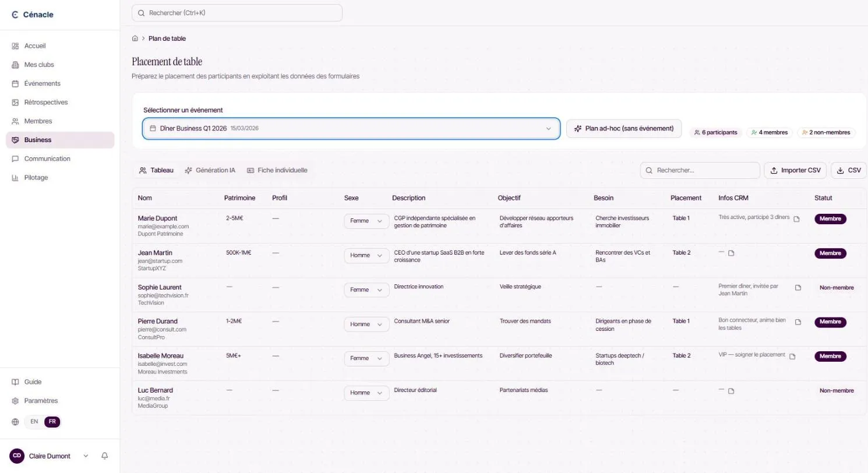Open the Fiche individuelle tab
The height and width of the screenshot is (473, 868).
point(277,171)
